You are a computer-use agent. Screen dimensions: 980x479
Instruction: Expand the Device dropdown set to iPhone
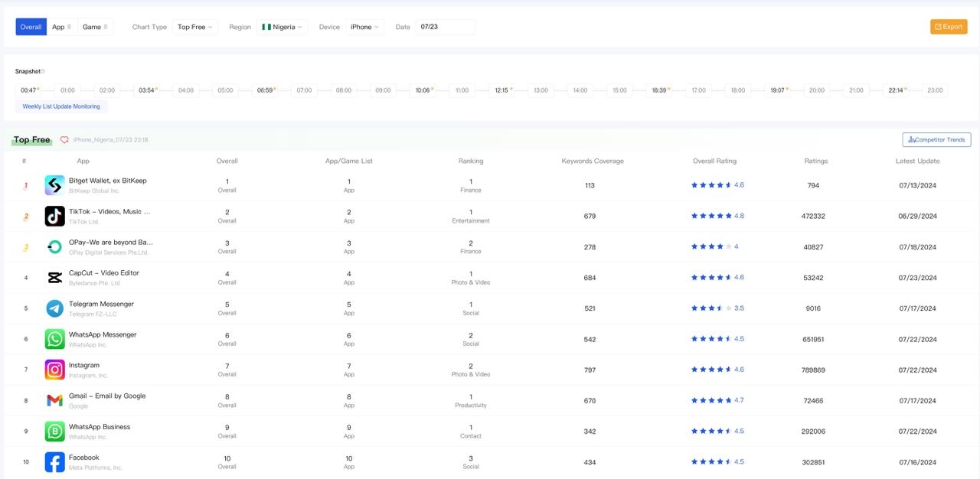click(x=365, y=26)
